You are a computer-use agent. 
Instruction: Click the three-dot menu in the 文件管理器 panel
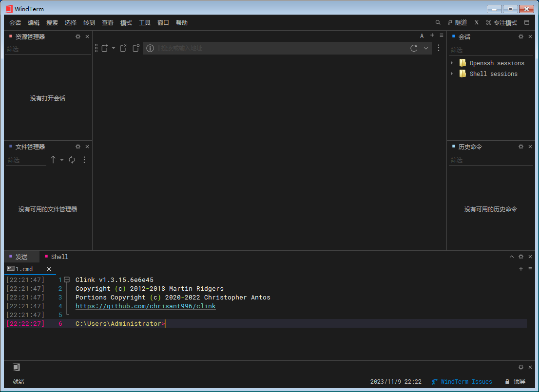click(x=84, y=160)
